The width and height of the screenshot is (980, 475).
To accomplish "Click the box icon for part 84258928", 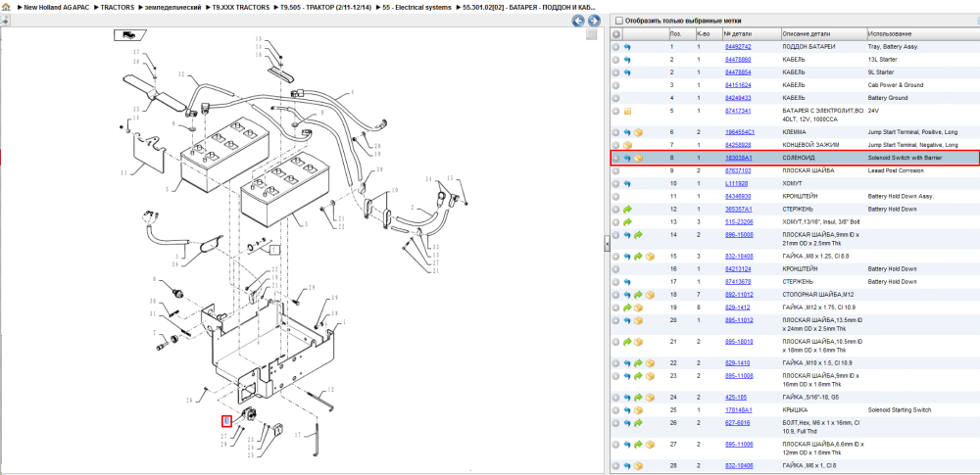I will pyautogui.click(x=627, y=145).
